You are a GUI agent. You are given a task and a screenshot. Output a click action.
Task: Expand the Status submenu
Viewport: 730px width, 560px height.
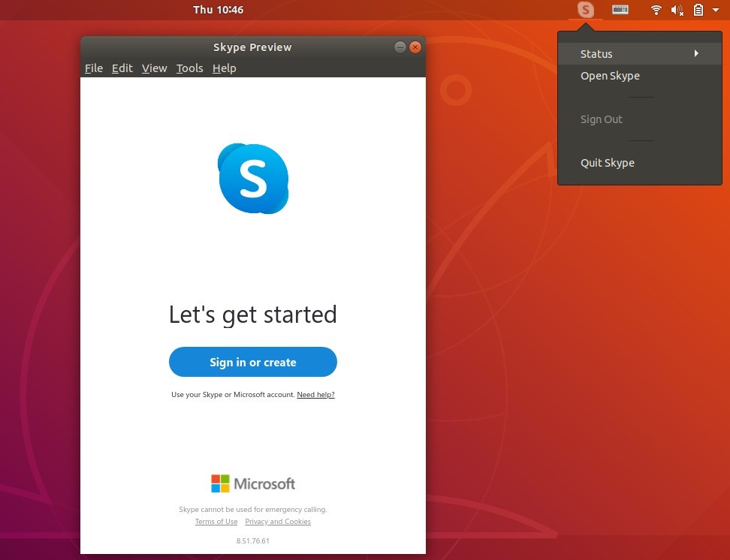pos(640,53)
